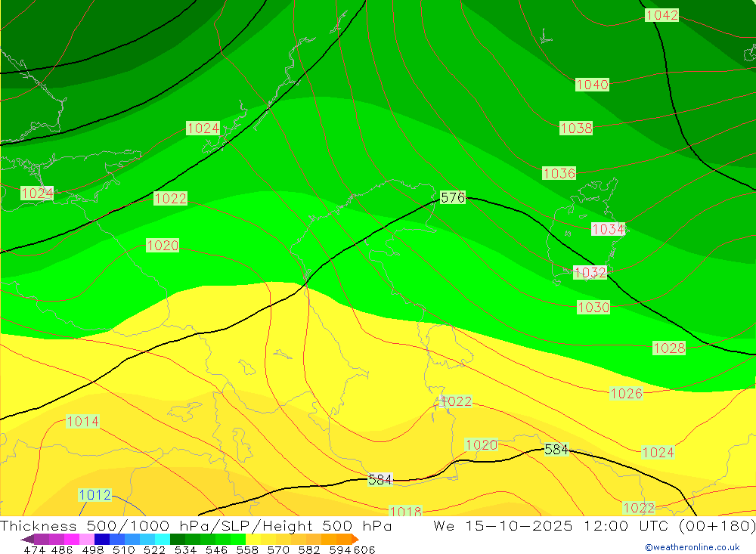The height and width of the screenshot is (554, 756).
Task: Select the light pink legend swatch
Action: (87, 539)
